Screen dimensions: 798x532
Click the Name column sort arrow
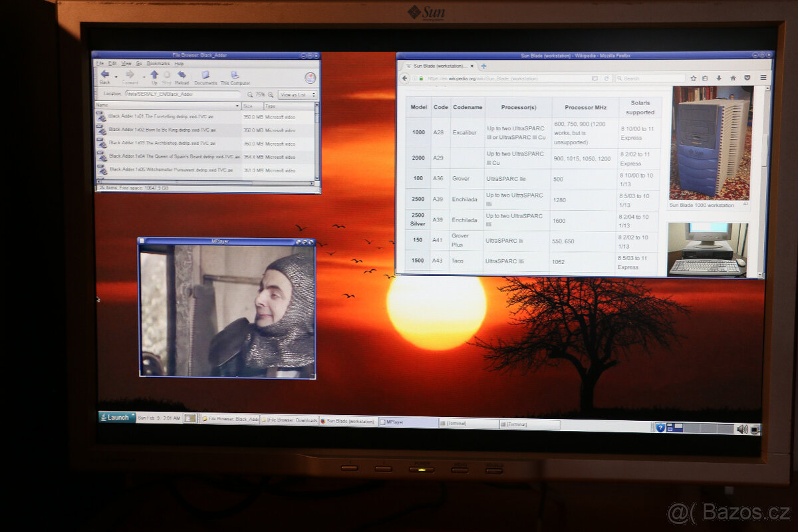click(237, 106)
